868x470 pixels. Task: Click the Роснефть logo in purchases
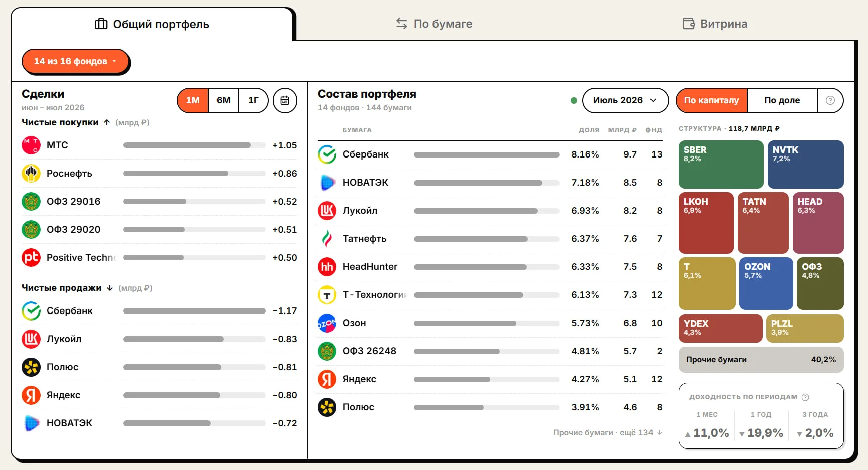pos(31,174)
